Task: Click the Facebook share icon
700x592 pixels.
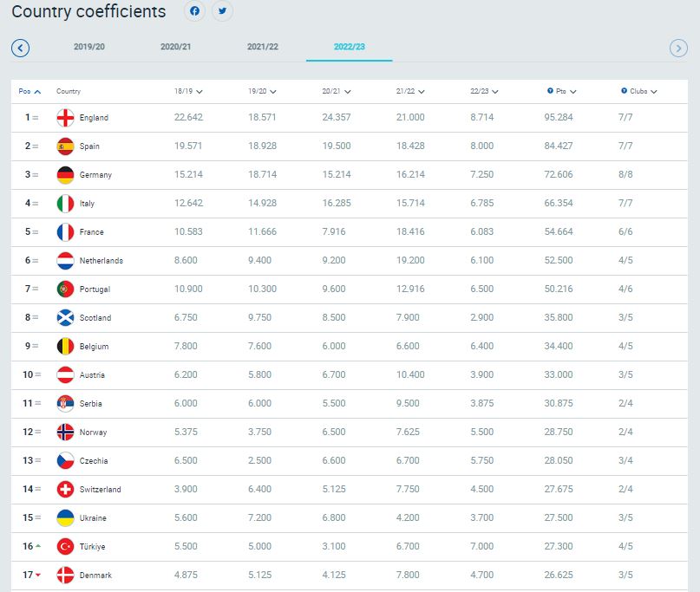Action: click(x=195, y=11)
